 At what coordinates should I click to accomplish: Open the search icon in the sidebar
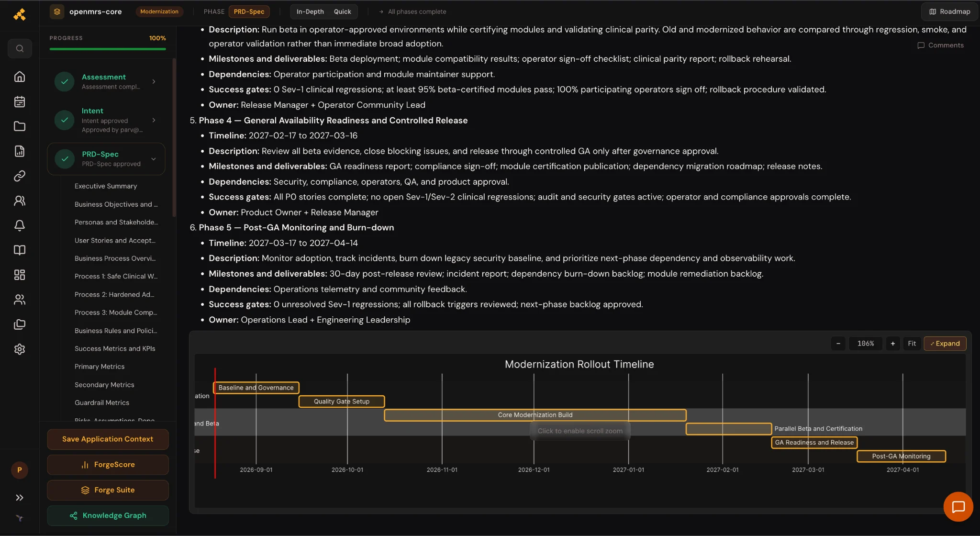point(20,48)
